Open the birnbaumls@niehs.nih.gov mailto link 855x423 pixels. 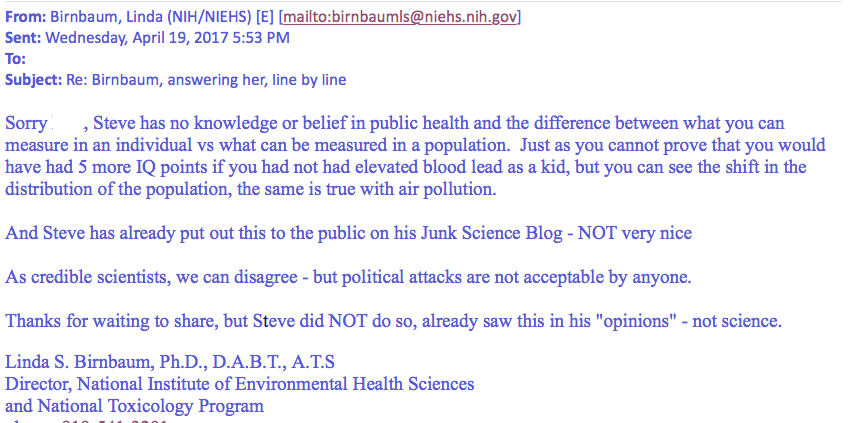click(x=399, y=17)
